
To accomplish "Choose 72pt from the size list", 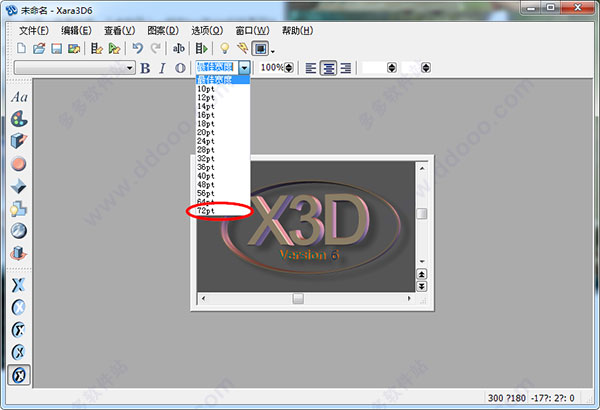I will coord(223,211).
